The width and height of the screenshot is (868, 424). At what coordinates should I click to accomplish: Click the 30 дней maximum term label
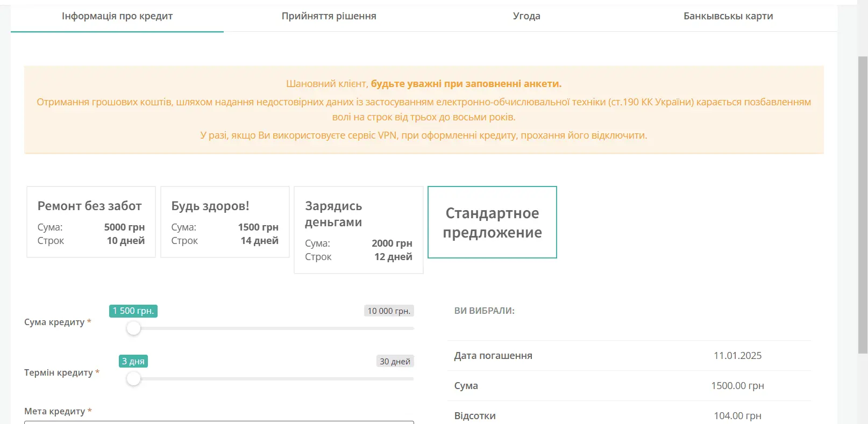tap(395, 362)
